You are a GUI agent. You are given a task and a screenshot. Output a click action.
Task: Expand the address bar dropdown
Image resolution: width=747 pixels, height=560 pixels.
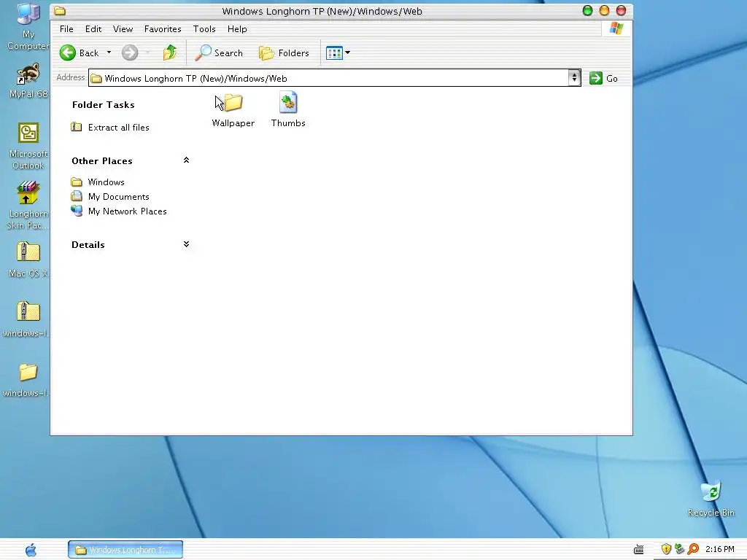click(574, 78)
